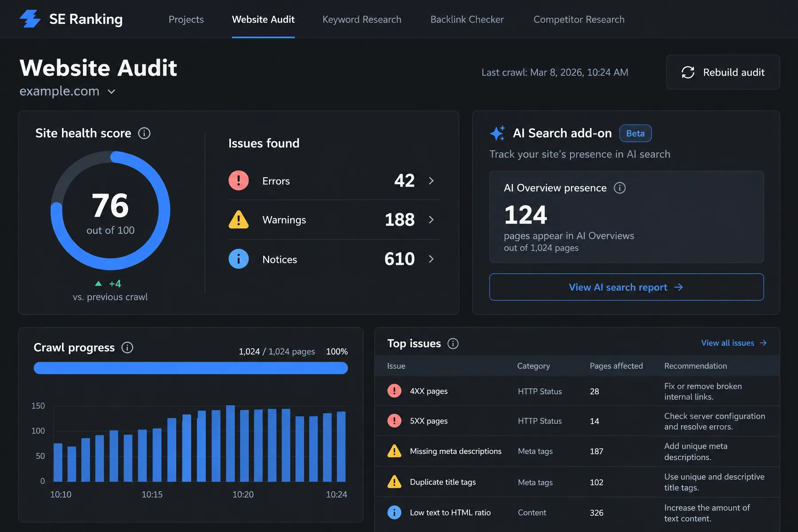Click the Missing meta descriptions warning icon
This screenshot has height=532, width=798.
tap(394, 451)
